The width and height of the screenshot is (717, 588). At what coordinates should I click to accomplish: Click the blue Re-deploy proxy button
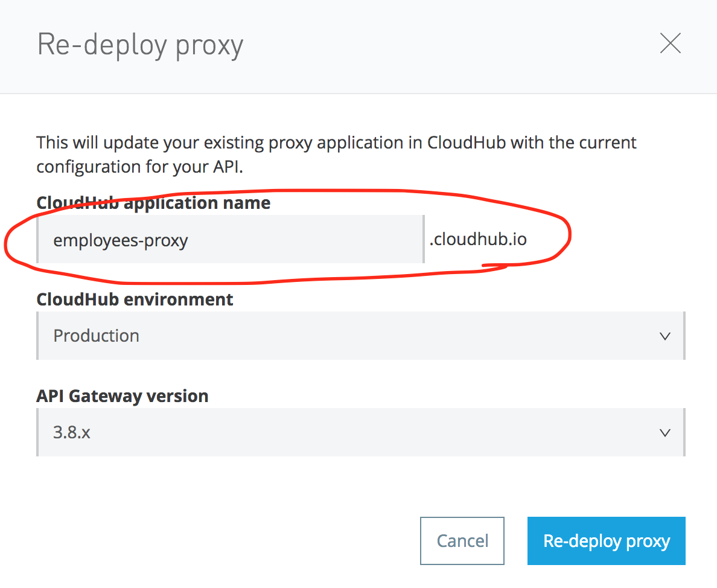(606, 541)
